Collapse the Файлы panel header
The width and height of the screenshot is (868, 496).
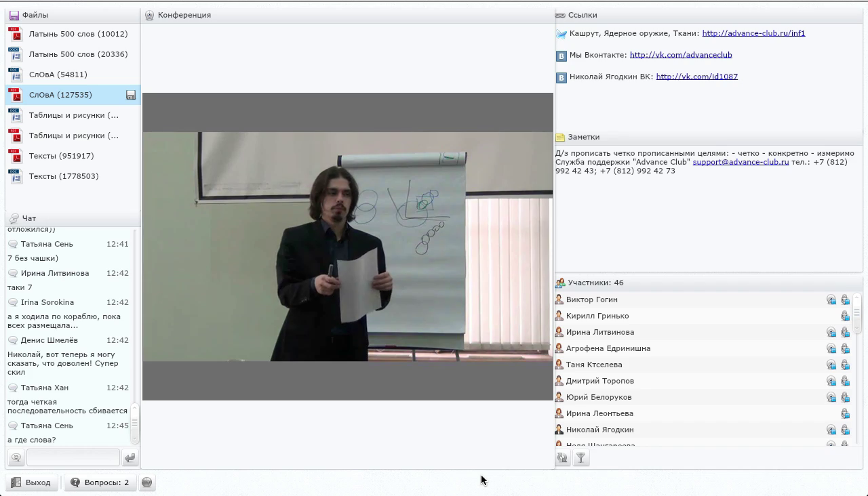point(35,15)
